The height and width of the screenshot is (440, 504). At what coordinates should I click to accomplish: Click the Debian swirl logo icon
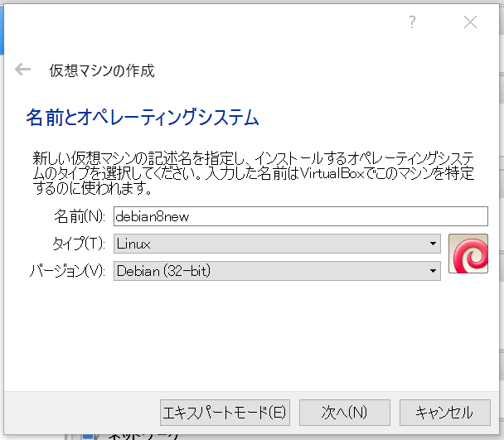(468, 254)
